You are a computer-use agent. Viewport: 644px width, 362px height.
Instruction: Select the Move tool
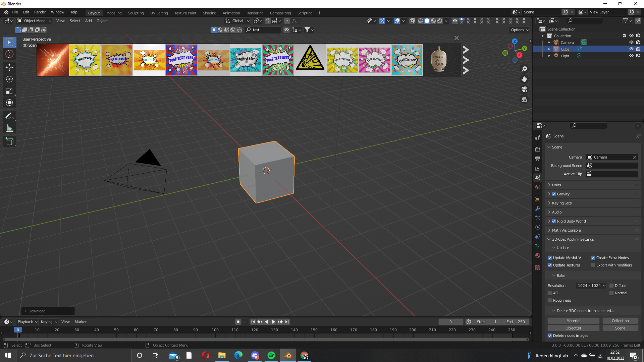point(9,67)
